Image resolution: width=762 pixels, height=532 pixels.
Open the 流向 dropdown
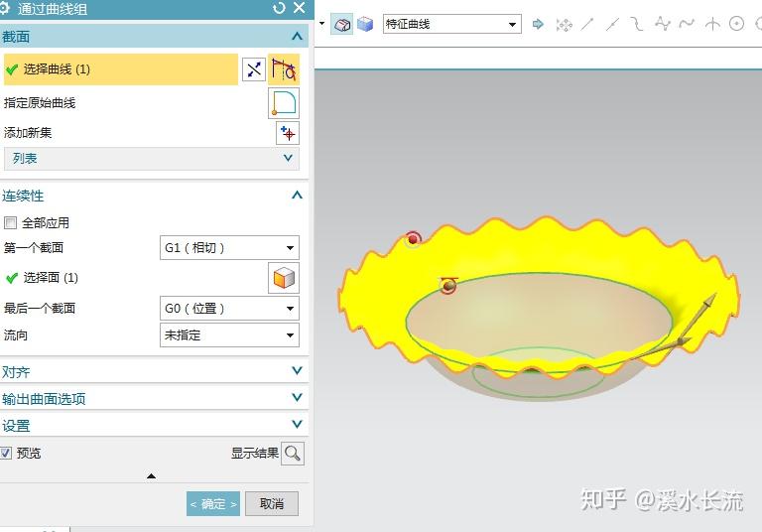(229, 335)
